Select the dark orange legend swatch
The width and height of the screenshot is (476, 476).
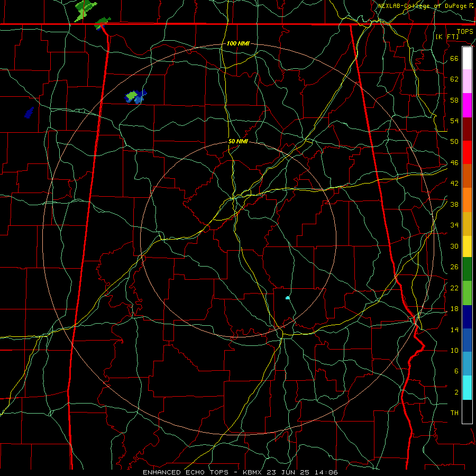[x=467, y=176]
